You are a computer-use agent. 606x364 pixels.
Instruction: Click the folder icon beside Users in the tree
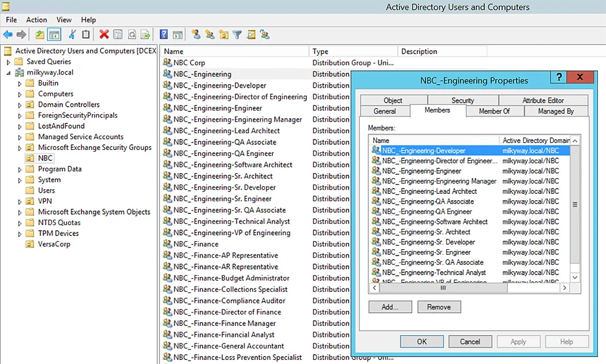click(x=30, y=190)
